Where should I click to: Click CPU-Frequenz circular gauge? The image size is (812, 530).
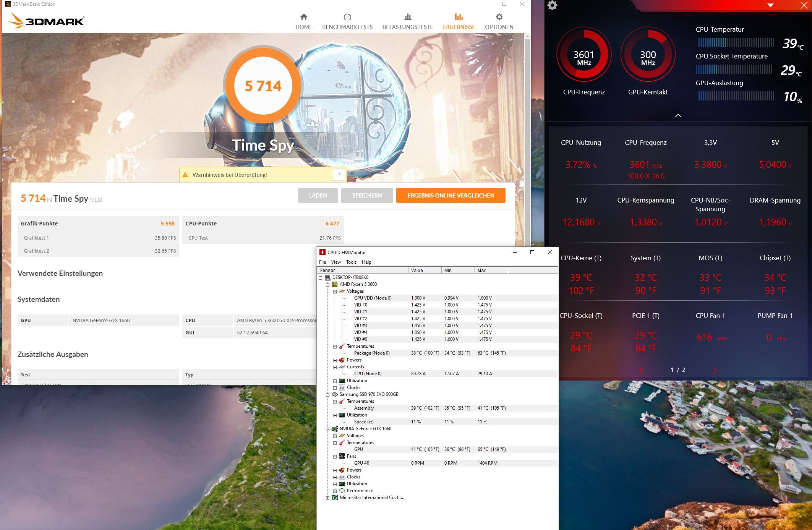584,54
